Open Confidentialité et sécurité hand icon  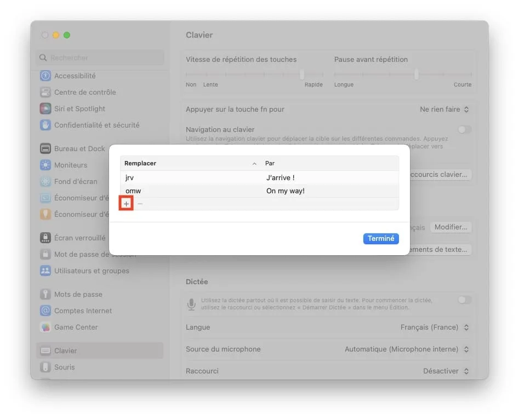(45, 125)
